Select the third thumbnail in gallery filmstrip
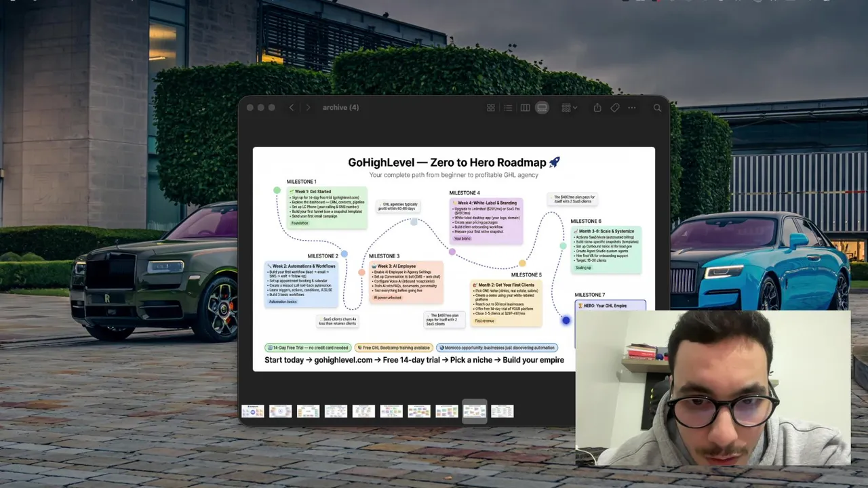 point(308,411)
